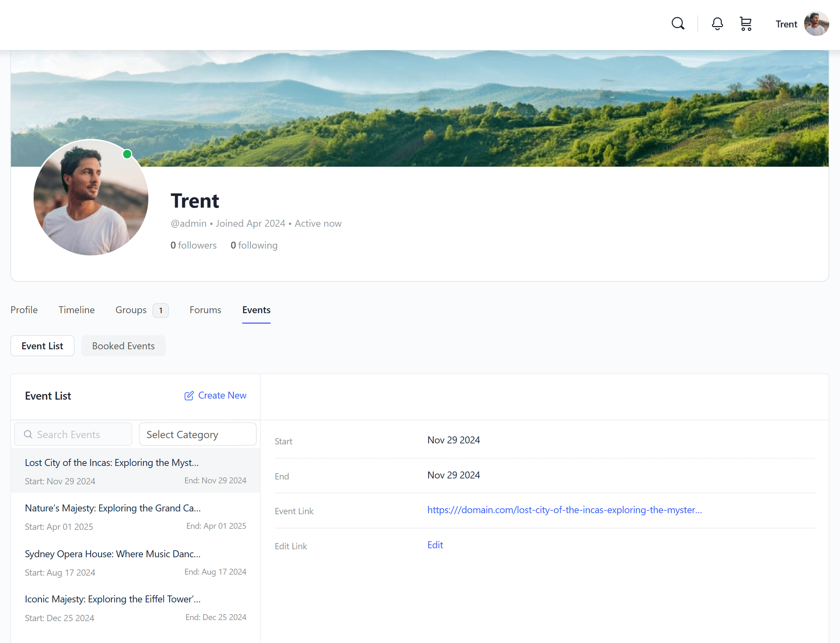Viewport: 840px width, 643px height.
Task: Click Trent's small avatar in header
Action: click(x=816, y=24)
